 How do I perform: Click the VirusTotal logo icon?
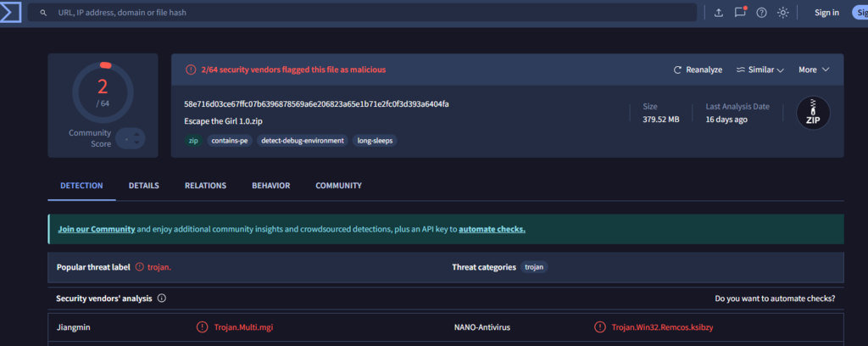click(x=10, y=12)
